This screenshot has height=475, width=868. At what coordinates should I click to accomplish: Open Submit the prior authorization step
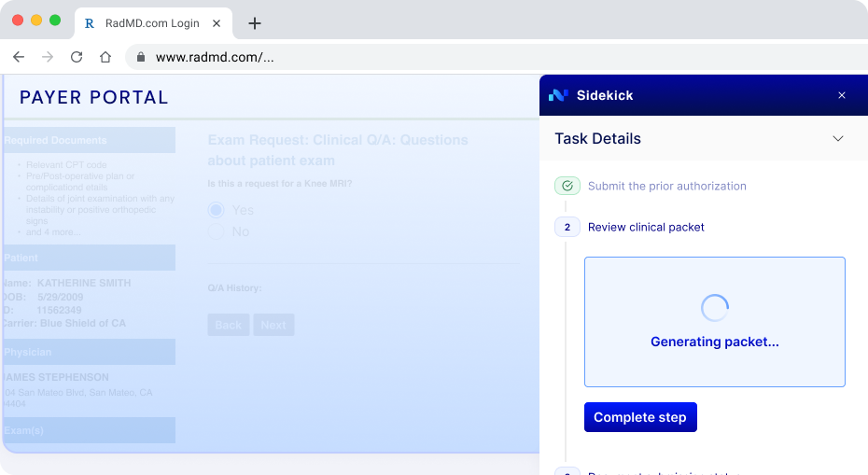pos(666,186)
